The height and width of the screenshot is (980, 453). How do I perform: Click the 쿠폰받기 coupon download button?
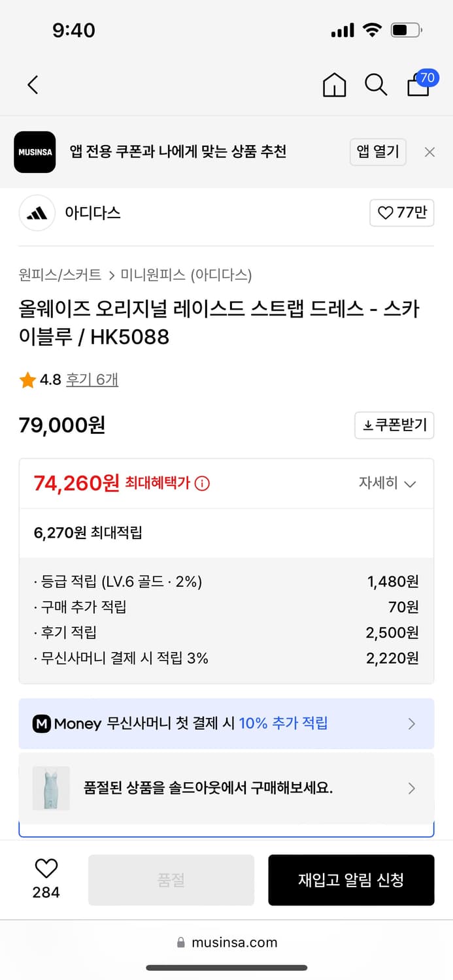(x=394, y=425)
